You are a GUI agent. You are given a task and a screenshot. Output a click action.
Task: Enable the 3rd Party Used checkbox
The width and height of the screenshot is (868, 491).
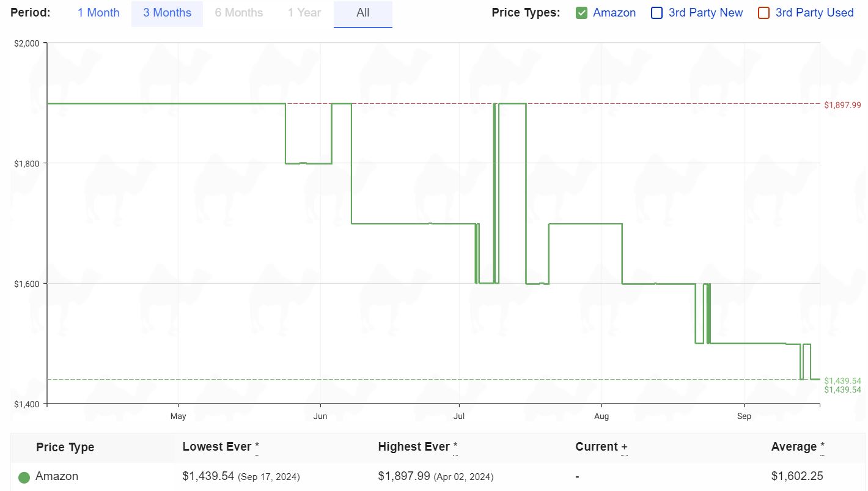click(x=763, y=13)
